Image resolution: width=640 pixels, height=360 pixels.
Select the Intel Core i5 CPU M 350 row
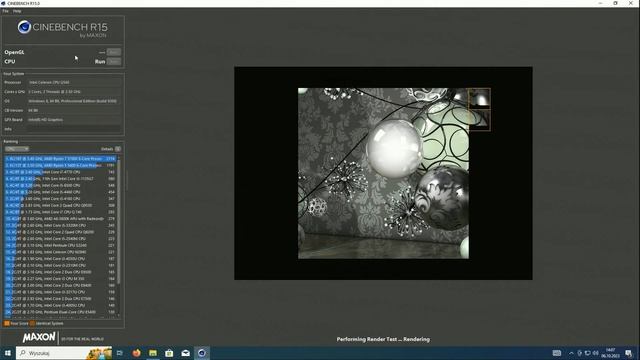tap(60, 278)
